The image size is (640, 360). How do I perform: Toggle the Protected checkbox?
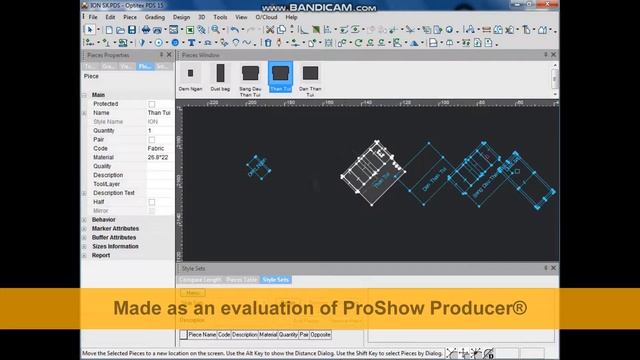pyautogui.click(x=152, y=104)
